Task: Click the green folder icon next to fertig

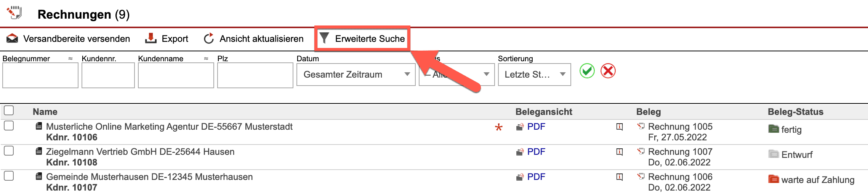Action: tap(774, 129)
